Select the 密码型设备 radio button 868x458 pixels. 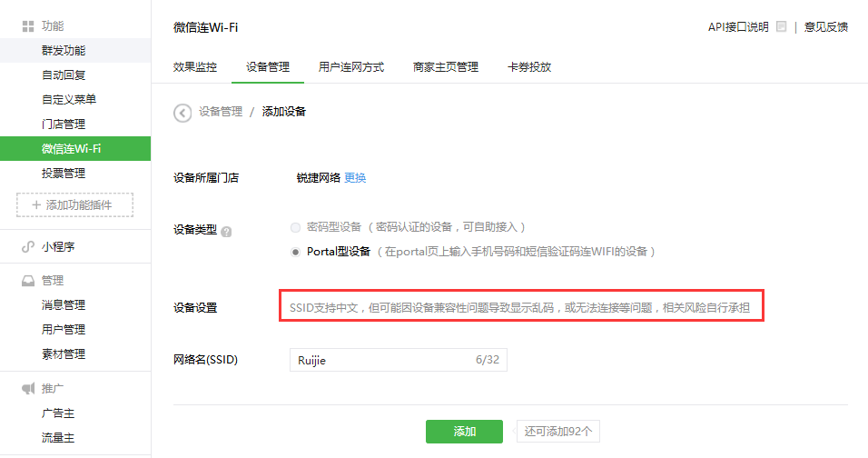click(x=296, y=227)
